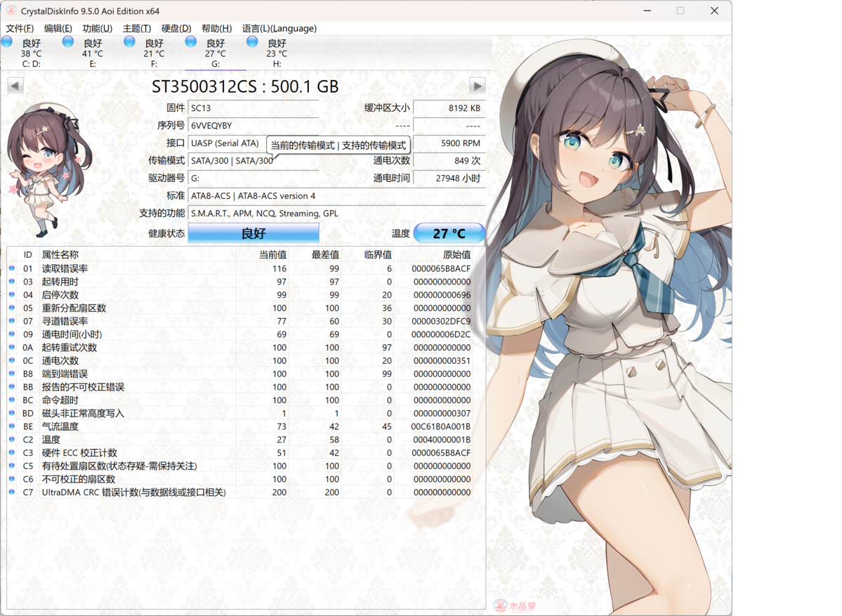Open the 硬盘(D) menu
842x616 pixels.
point(177,29)
